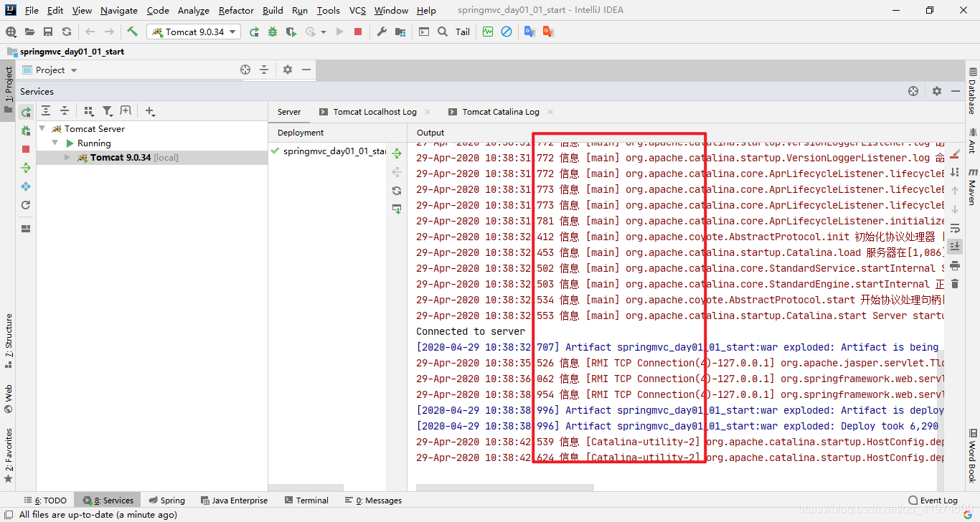
Task: Click the Search Everywhere magnifier icon
Action: click(443, 32)
